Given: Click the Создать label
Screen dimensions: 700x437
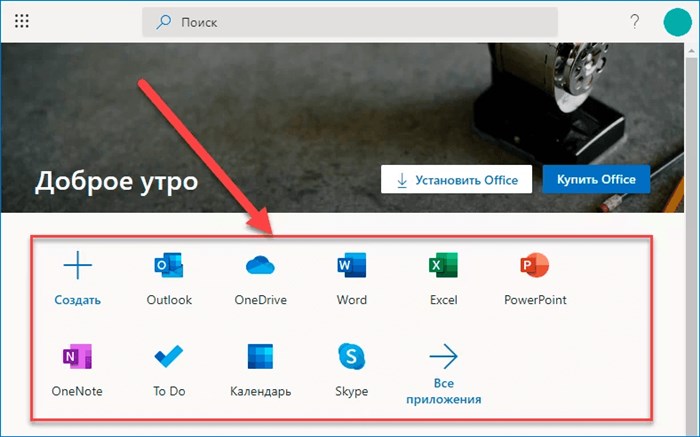Looking at the screenshot, I should [78, 300].
